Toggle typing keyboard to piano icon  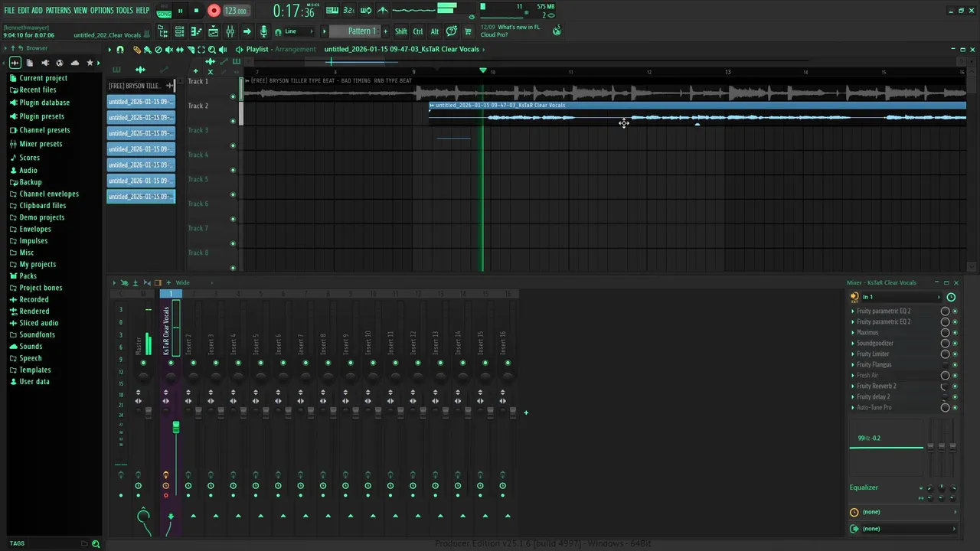(x=332, y=10)
